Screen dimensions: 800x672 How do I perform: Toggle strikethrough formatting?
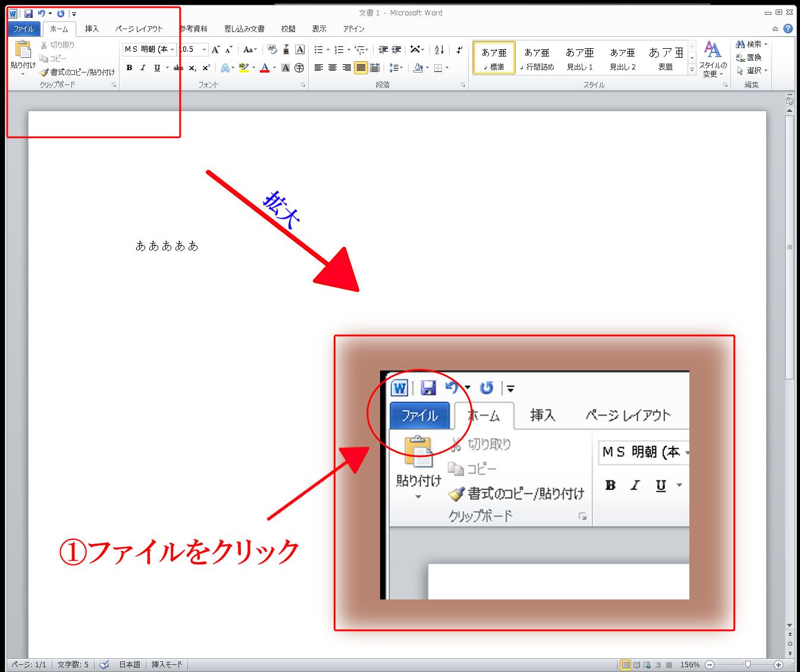coord(178,68)
